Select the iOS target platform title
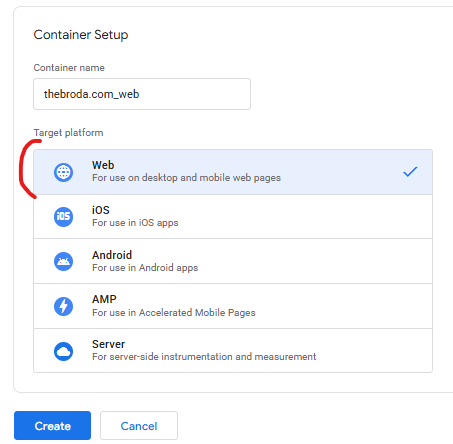453x444 pixels. coord(101,210)
